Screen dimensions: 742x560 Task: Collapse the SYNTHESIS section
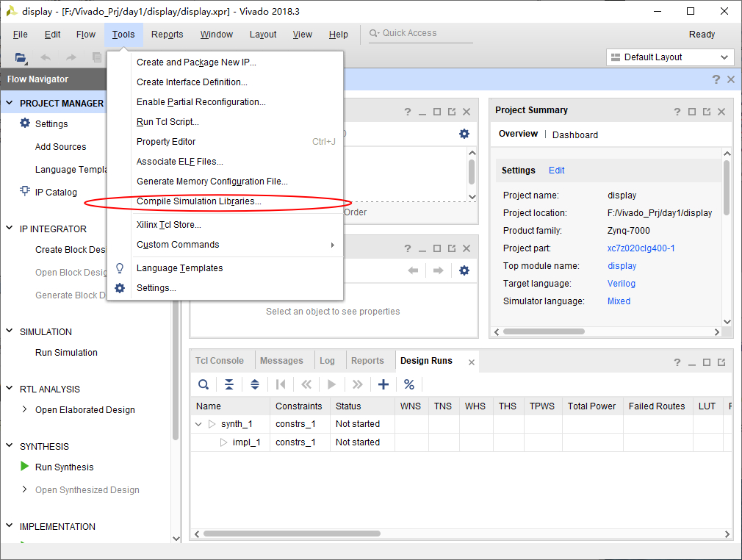pyautogui.click(x=10, y=445)
